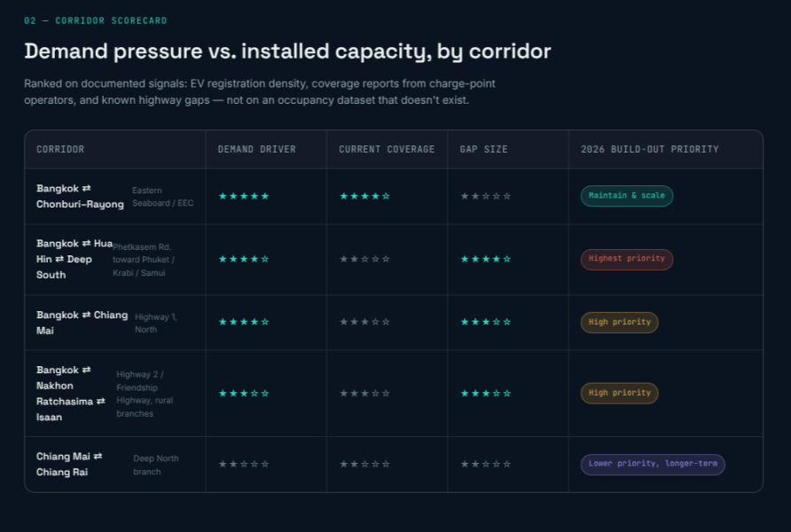This screenshot has width=791, height=532.
Task: Click Gap Size stars for Hua Hin corridor
Action: (486, 259)
